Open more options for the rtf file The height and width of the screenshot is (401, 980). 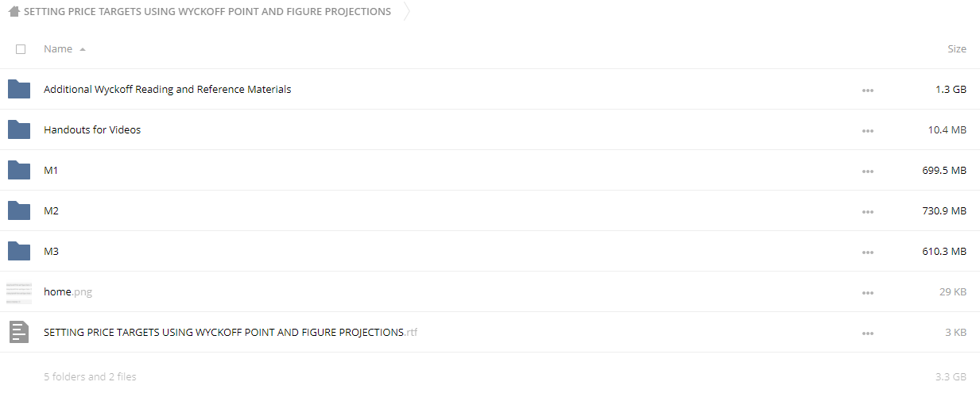[867, 333]
